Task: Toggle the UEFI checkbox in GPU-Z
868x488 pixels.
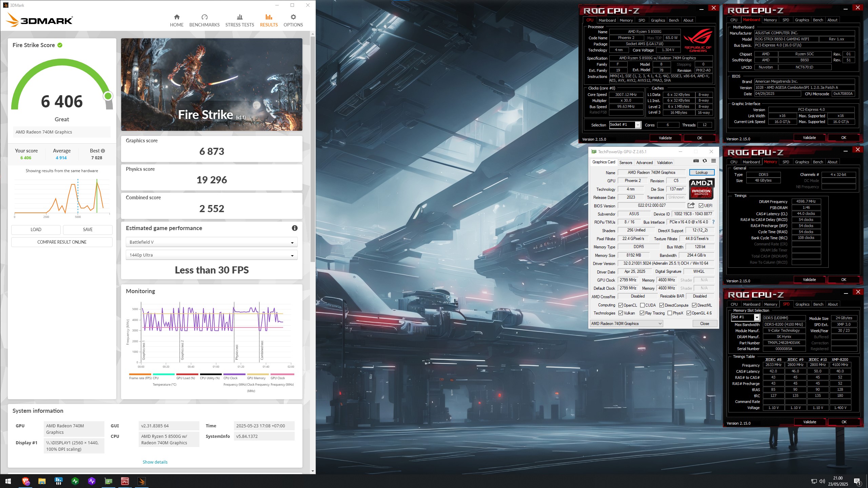Action: [701, 205]
